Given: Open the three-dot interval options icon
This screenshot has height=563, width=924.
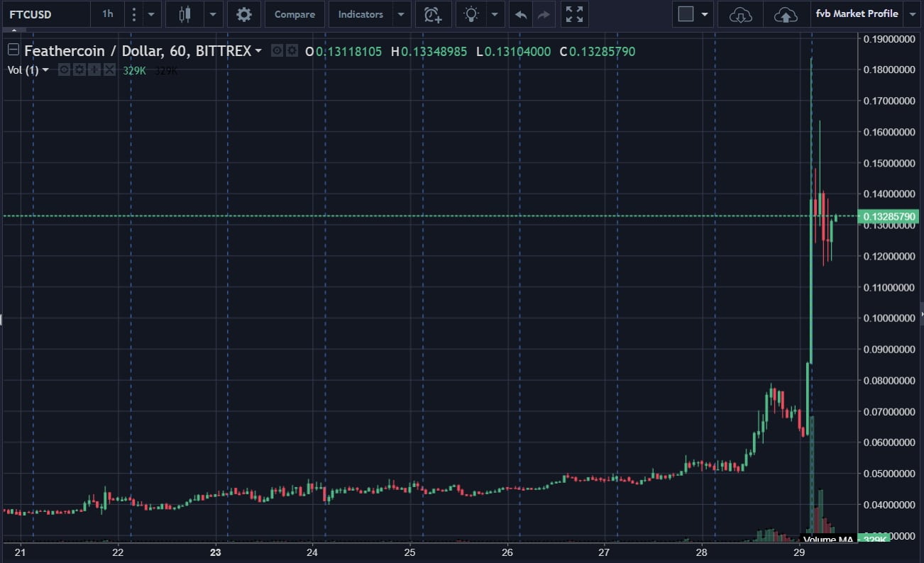Looking at the screenshot, I should click(x=134, y=14).
